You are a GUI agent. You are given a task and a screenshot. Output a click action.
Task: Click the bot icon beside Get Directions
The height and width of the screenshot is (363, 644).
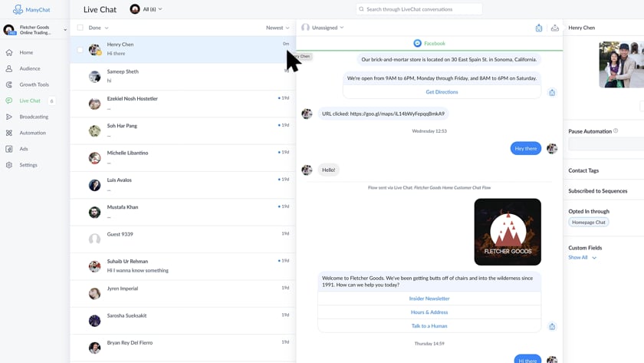[552, 93]
